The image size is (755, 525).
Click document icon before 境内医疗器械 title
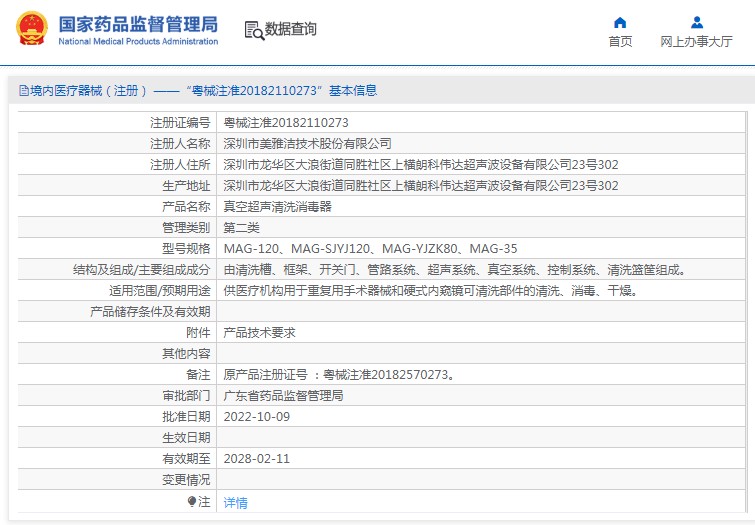[24, 91]
